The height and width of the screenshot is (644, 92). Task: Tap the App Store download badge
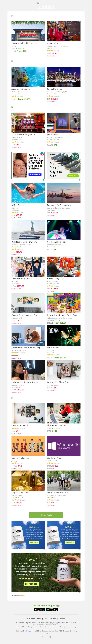click(x=40, y=610)
